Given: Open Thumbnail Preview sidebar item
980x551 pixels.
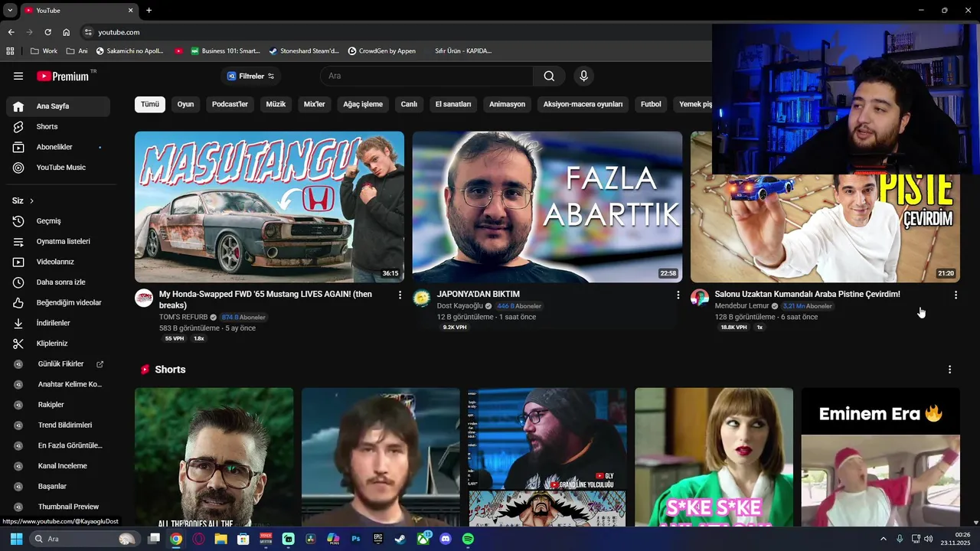Looking at the screenshot, I should click(x=58, y=507).
